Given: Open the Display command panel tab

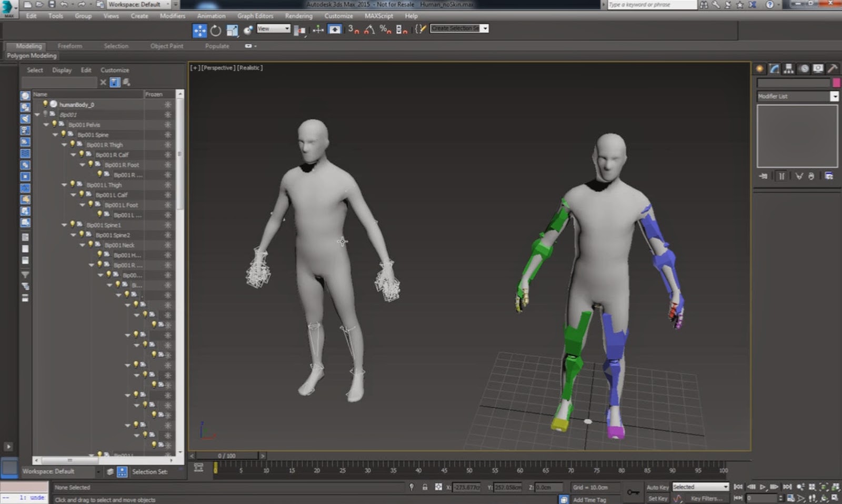Looking at the screenshot, I should coord(818,69).
